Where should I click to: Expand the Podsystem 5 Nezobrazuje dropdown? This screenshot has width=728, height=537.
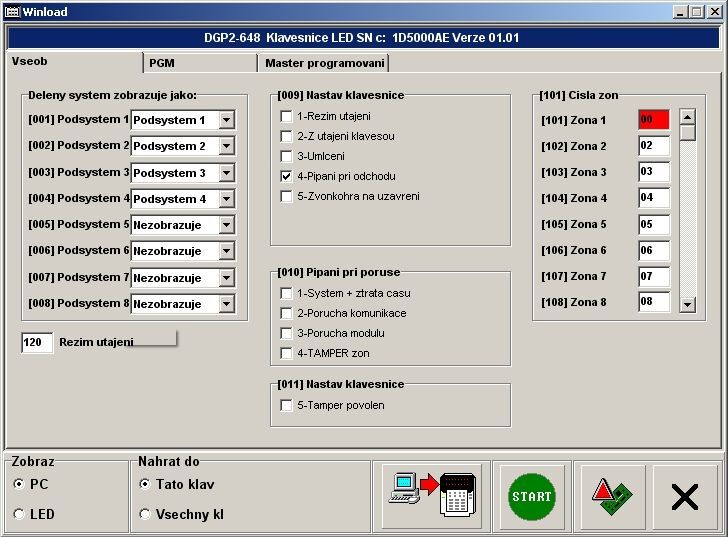(x=226, y=225)
